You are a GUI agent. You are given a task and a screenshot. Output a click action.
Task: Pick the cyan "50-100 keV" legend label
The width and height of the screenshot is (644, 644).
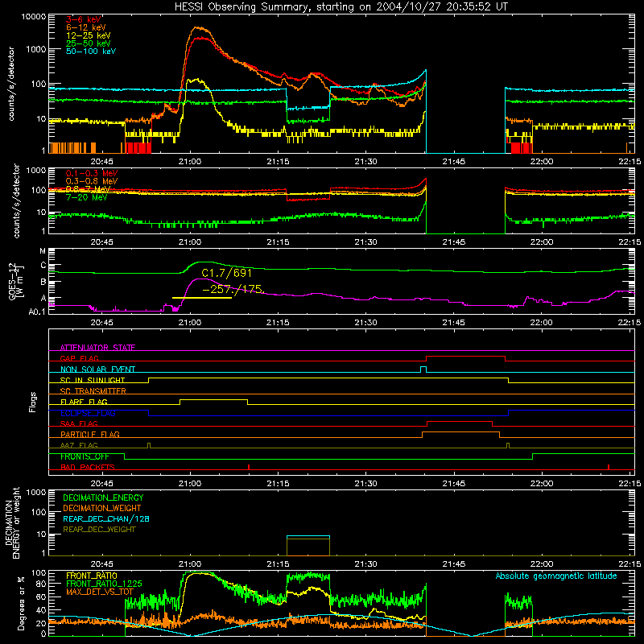pyautogui.click(x=91, y=52)
